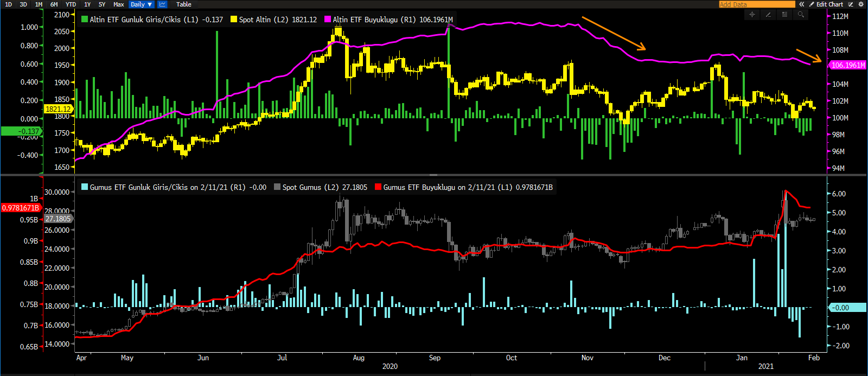Image resolution: width=868 pixels, height=376 pixels.
Task: Click the 2020 year label on the time axis
Action: click(x=390, y=366)
